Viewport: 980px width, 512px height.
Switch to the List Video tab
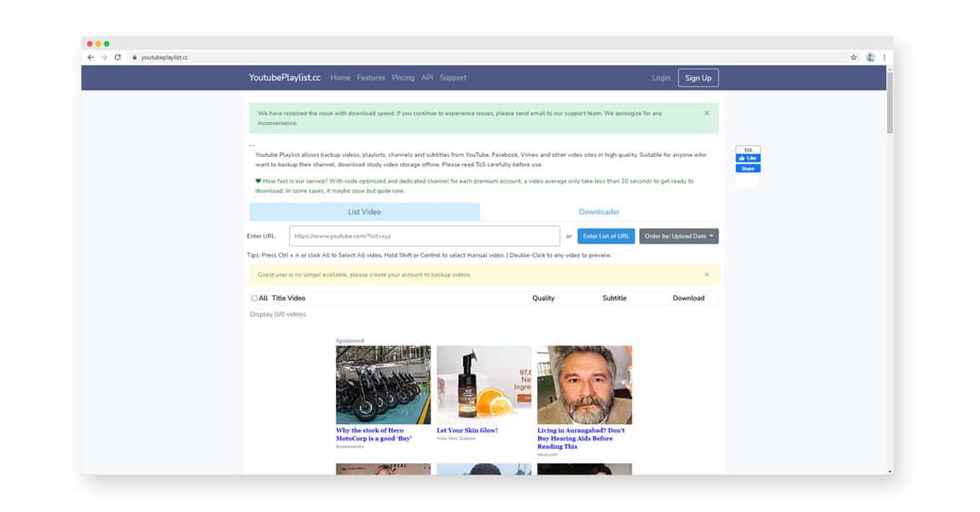click(364, 212)
